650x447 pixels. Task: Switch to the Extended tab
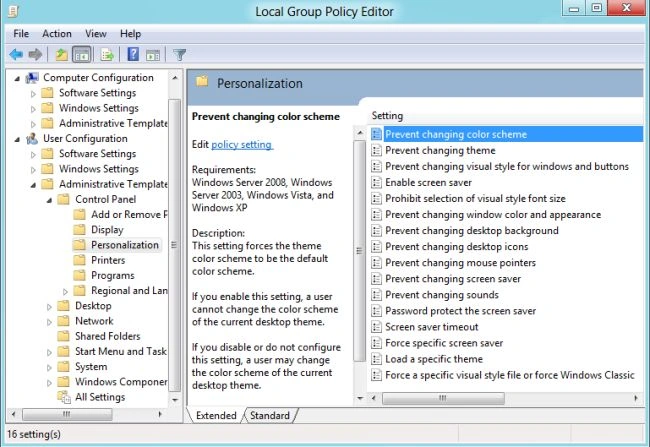pos(216,415)
